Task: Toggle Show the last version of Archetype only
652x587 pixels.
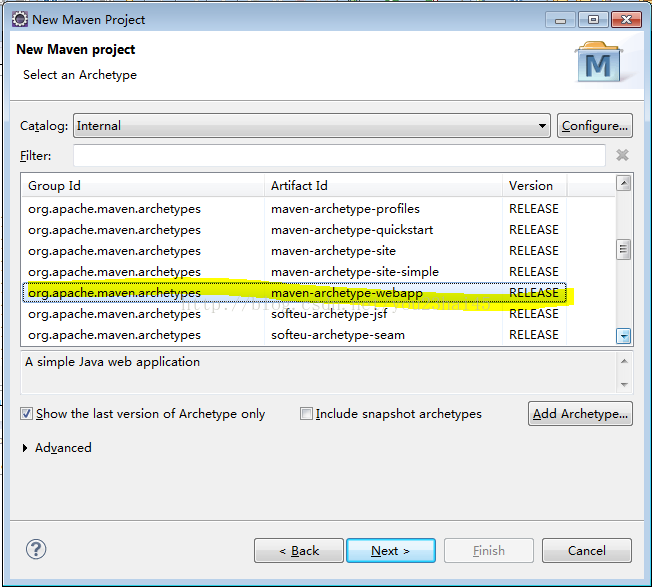Action: coord(26,414)
